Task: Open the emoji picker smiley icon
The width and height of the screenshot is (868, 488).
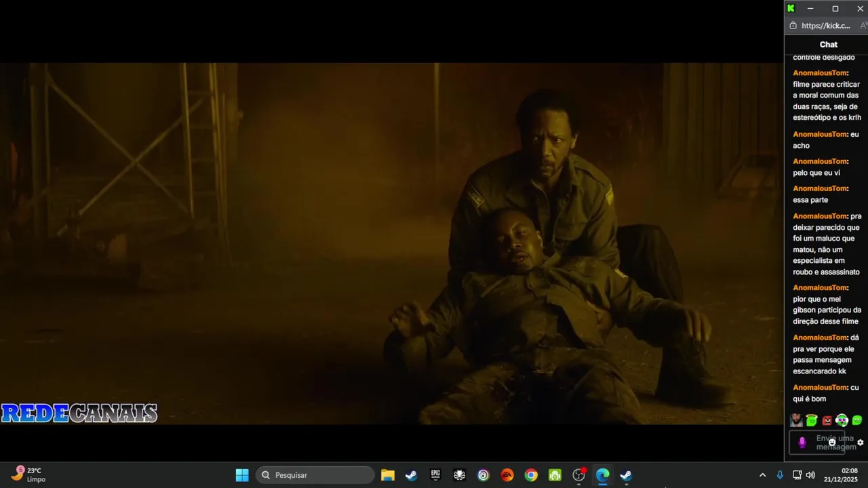Action: pyautogui.click(x=832, y=442)
